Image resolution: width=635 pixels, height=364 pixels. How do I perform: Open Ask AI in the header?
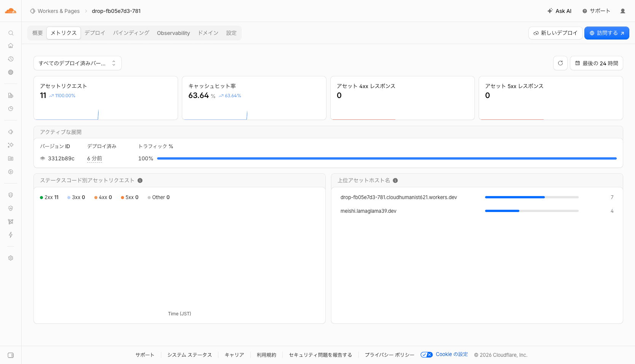[x=559, y=11]
